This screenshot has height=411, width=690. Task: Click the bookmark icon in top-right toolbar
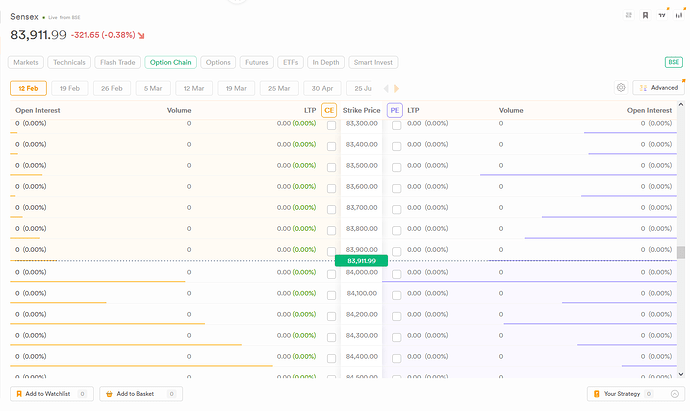(x=645, y=16)
